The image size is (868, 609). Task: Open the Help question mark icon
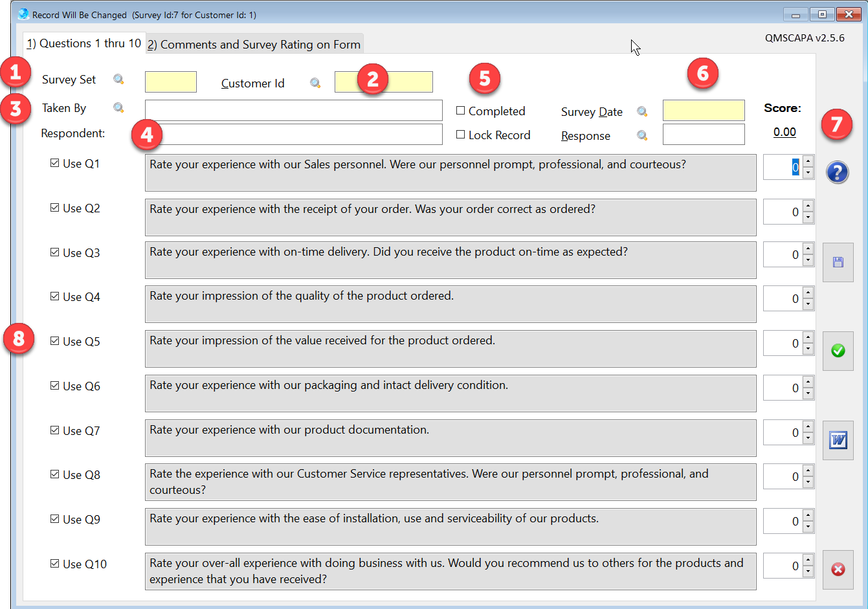tap(838, 172)
